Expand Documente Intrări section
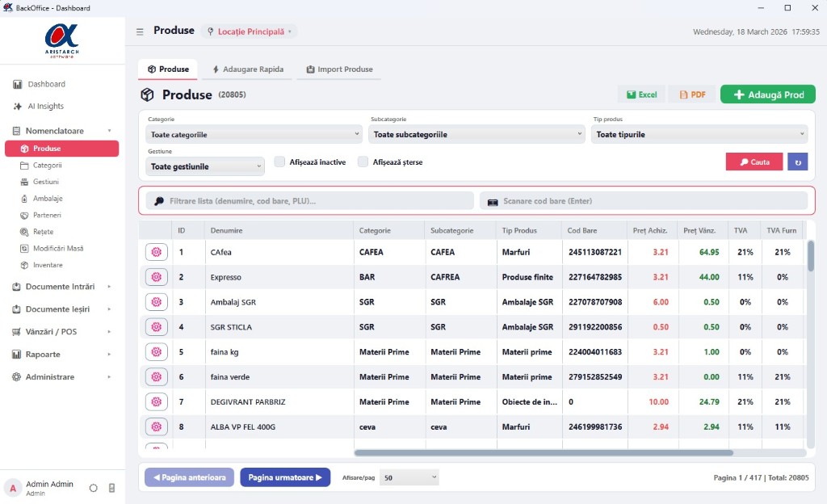The image size is (827, 504). [61, 287]
